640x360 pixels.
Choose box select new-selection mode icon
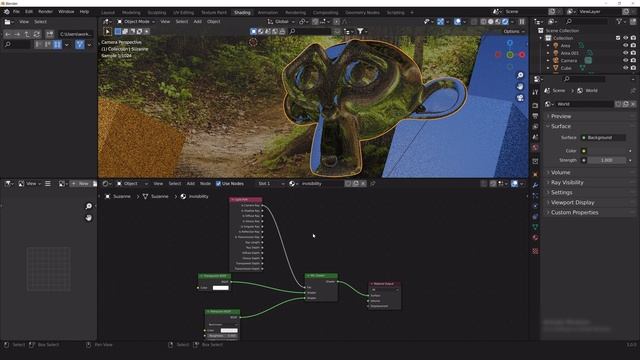click(118, 31)
